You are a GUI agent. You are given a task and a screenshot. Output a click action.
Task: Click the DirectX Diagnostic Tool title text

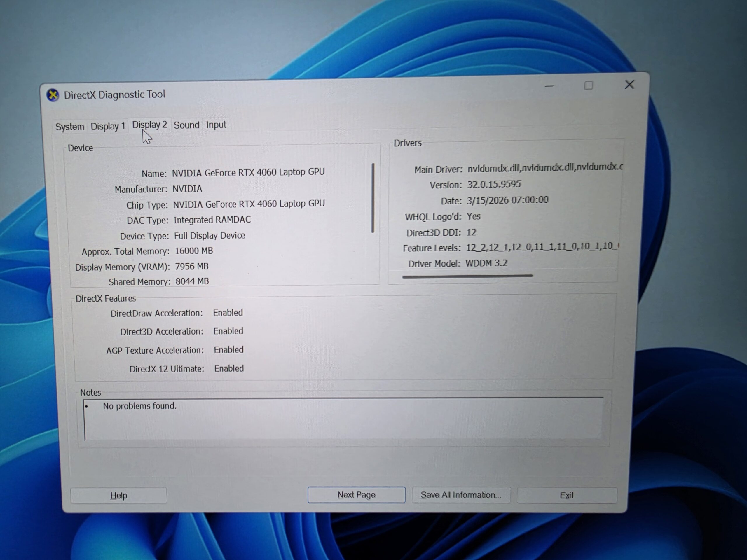pos(114,94)
